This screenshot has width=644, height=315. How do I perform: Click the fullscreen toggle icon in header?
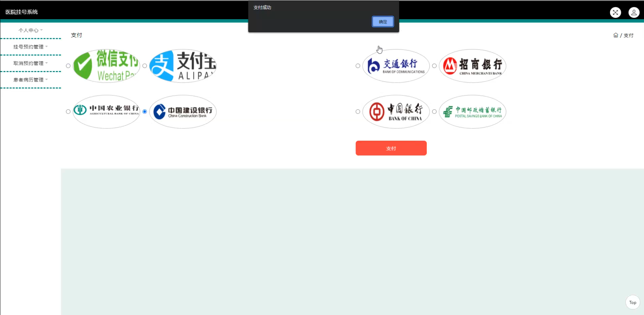click(615, 12)
